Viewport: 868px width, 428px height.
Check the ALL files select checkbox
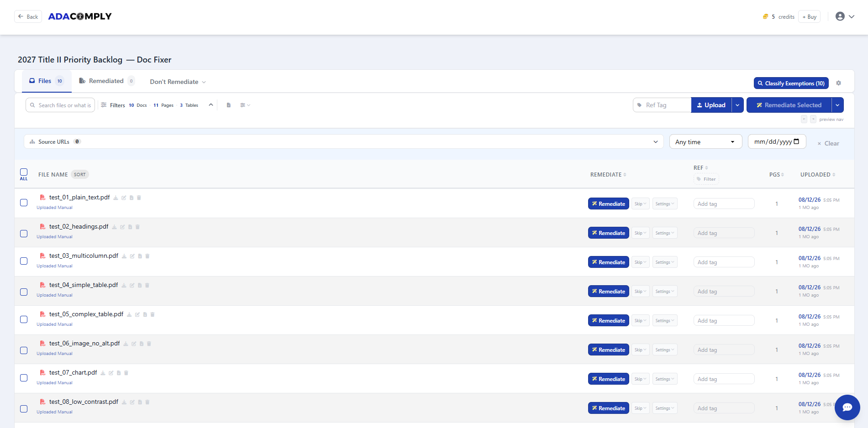tap(24, 172)
